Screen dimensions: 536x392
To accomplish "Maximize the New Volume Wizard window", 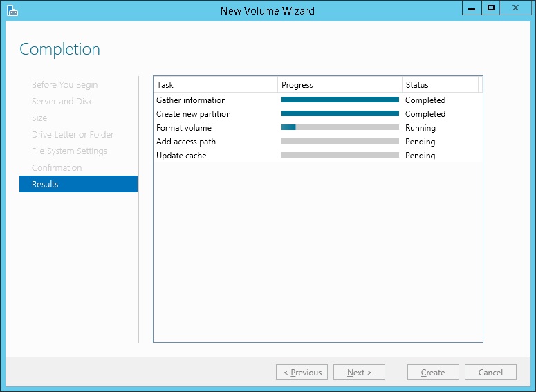I will 491,8.
